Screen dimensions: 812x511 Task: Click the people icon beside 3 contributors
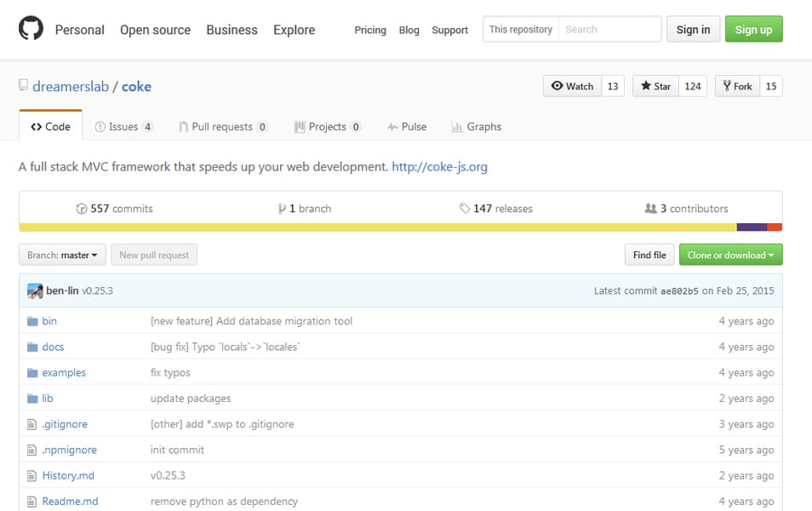650,209
